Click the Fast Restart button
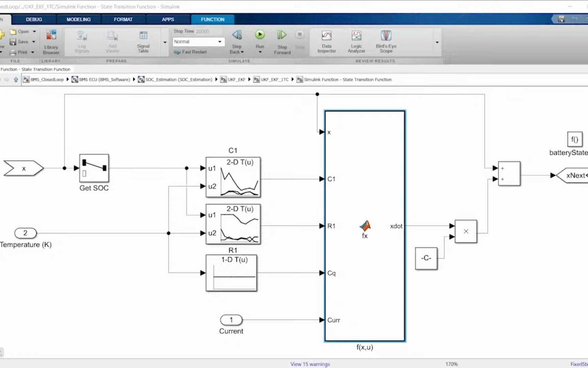This screenshot has height=368, width=588. click(190, 52)
